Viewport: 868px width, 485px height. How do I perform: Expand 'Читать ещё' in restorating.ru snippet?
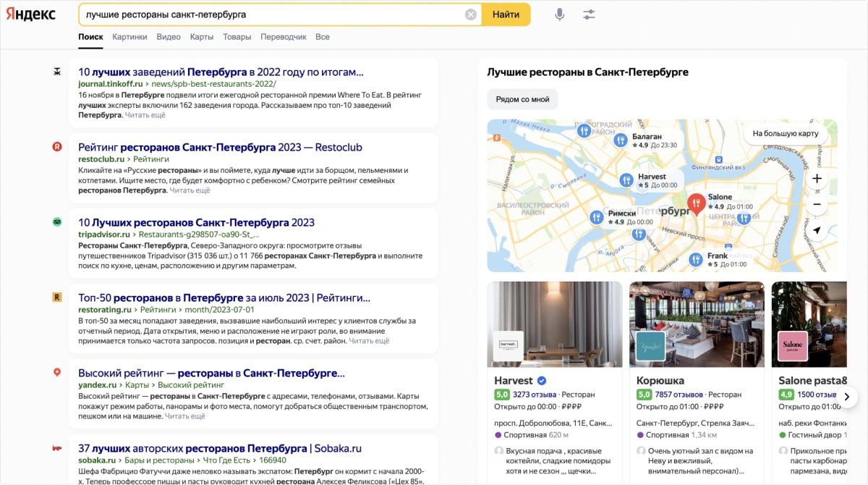click(x=370, y=341)
